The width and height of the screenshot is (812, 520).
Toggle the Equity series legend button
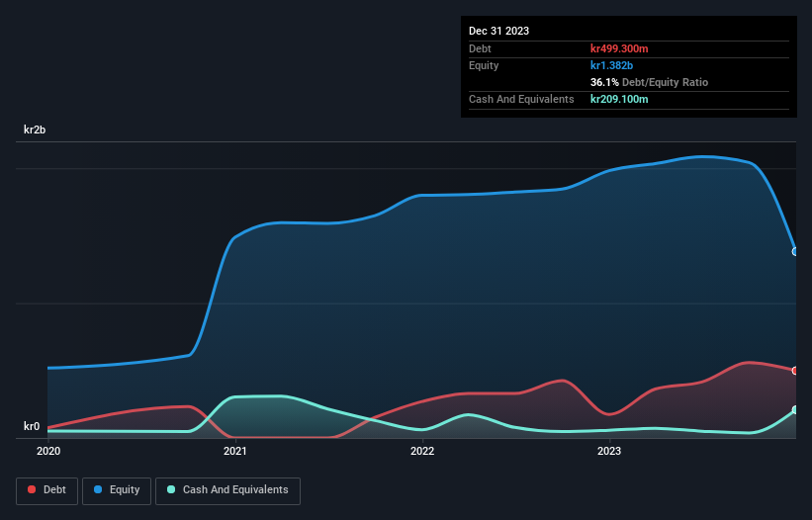pos(117,490)
